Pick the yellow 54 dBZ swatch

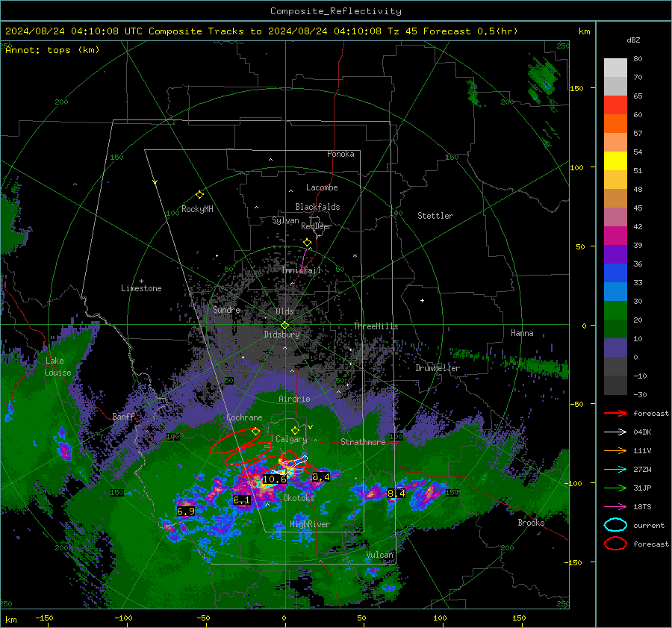(x=615, y=161)
